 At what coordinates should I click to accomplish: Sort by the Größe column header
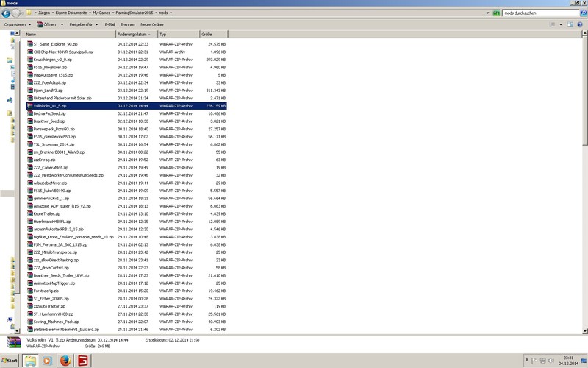(x=214, y=34)
